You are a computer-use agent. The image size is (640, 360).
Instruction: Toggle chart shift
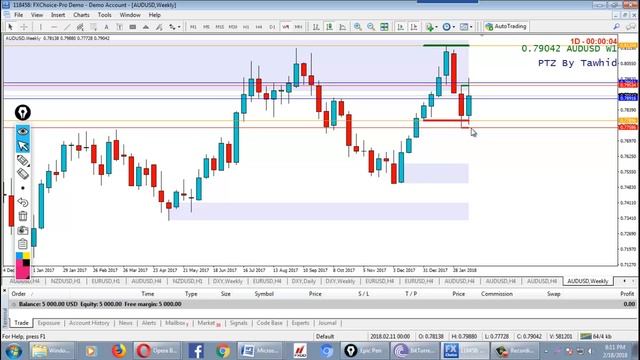tap(413, 27)
